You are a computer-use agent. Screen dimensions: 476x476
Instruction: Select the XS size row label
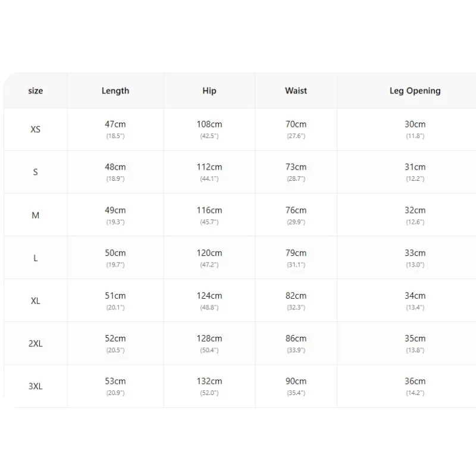click(x=36, y=129)
